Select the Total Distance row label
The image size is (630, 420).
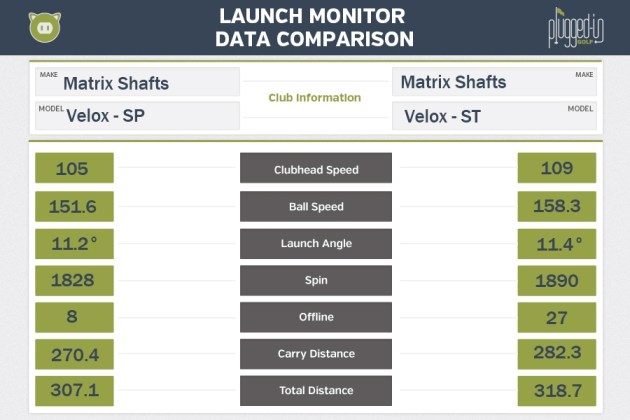tap(316, 390)
